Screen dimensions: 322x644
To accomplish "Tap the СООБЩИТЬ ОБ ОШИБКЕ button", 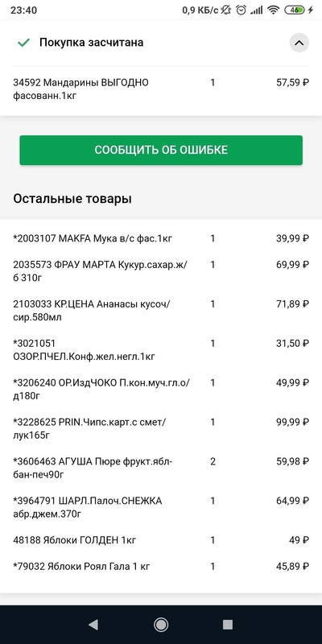I will pyautogui.click(x=161, y=150).
